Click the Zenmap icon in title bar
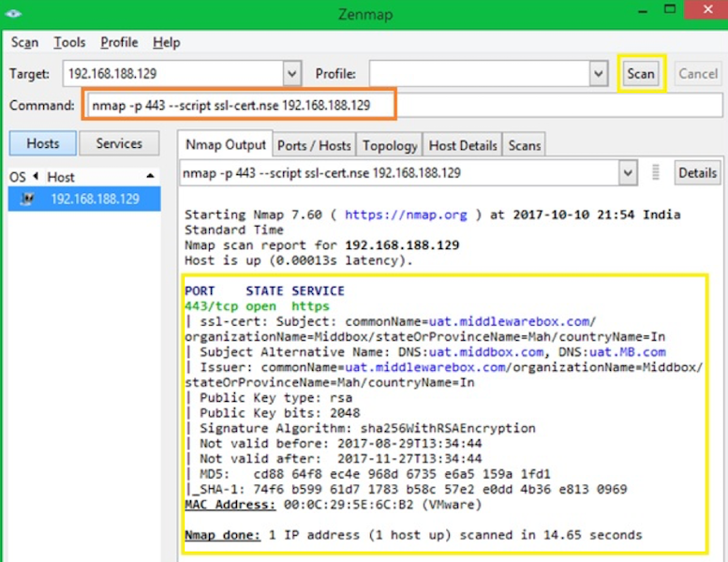The image size is (728, 562). tap(16, 13)
